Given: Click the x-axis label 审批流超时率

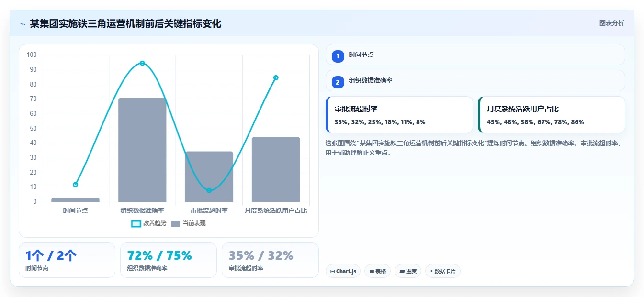Looking at the screenshot, I should (x=209, y=210).
